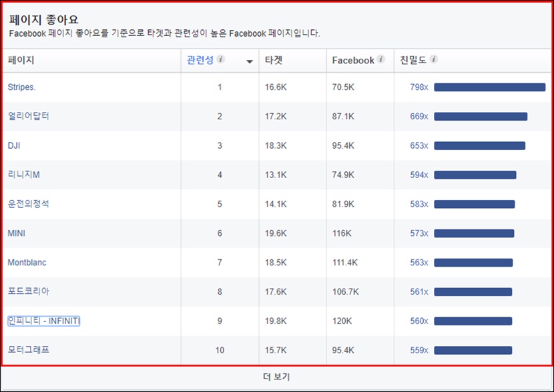Click 더 보기 to load more
Viewport: 554px width, 392px height.
276,377
